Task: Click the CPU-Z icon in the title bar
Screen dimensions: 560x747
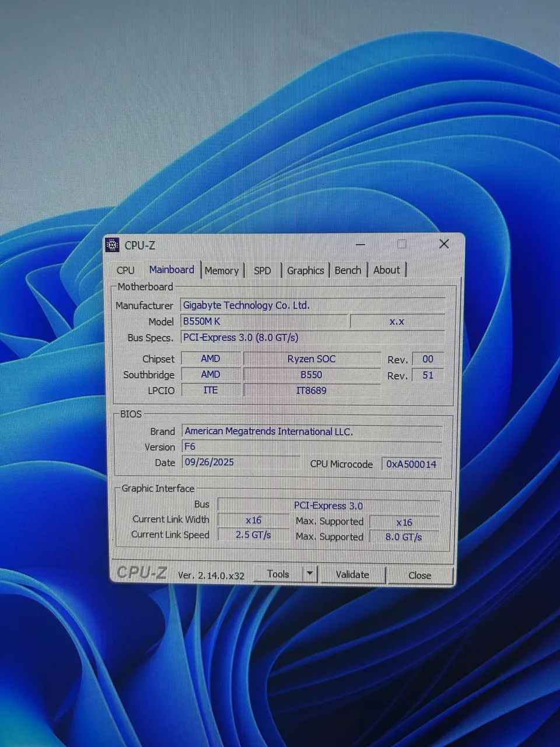Action: coord(114,245)
